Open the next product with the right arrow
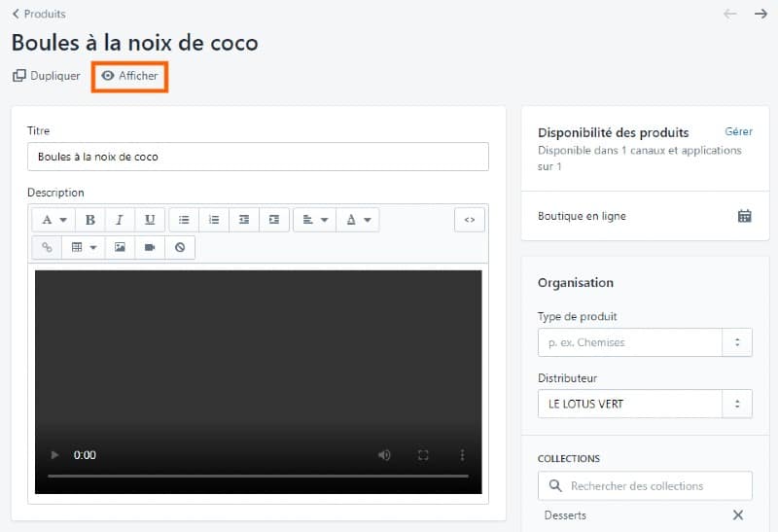The height and width of the screenshot is (532, 778). pos(761,14)
